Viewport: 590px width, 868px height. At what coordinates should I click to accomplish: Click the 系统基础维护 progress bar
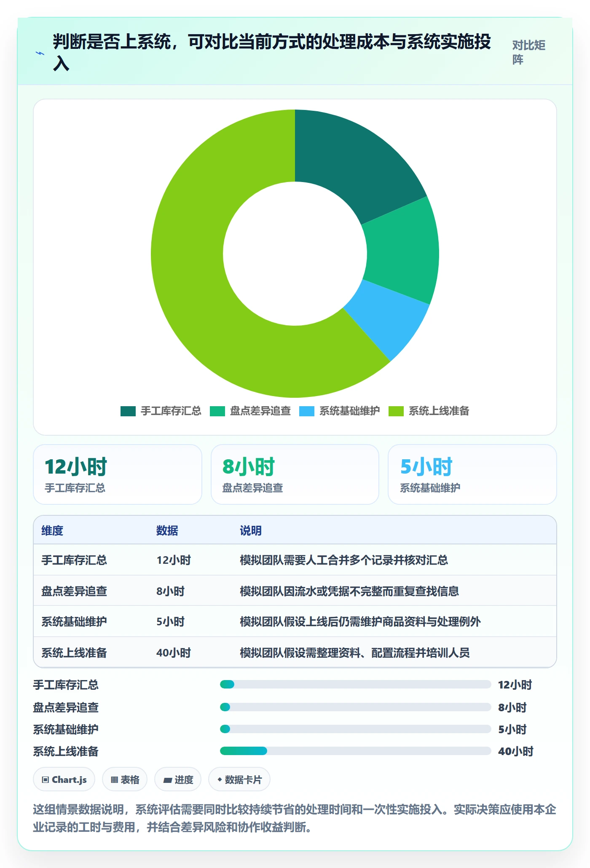pos(356,729)
